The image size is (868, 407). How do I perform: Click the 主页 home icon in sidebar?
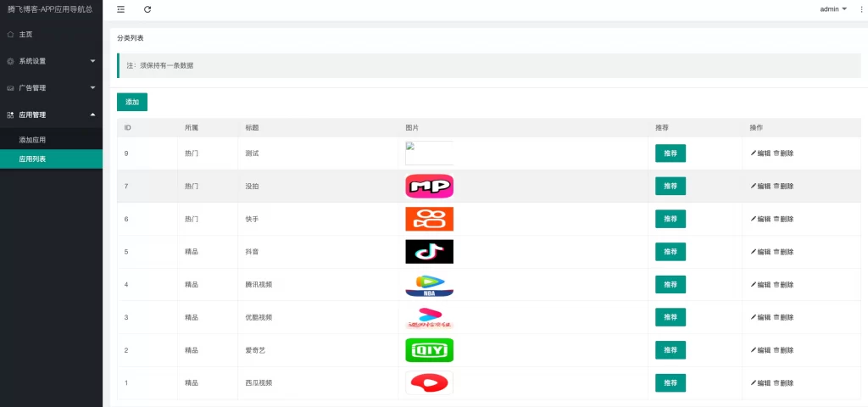(10, 35)
